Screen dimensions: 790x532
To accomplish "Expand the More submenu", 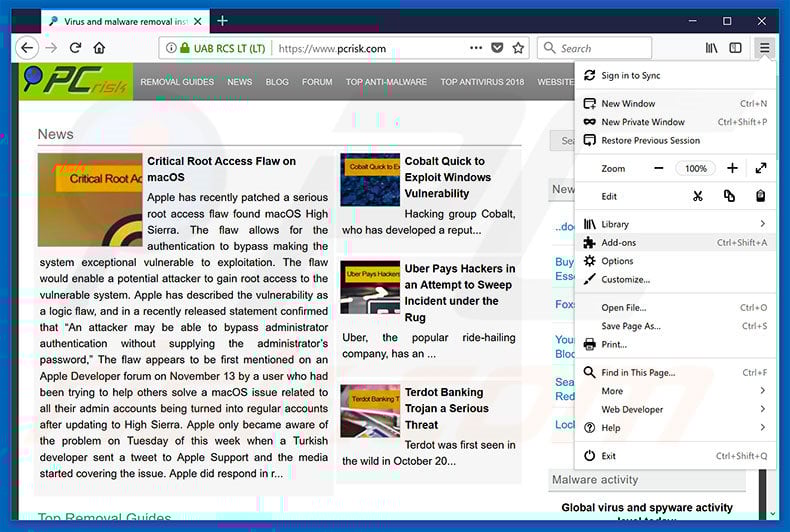I will pyautogui.click(x=674, y=391).
